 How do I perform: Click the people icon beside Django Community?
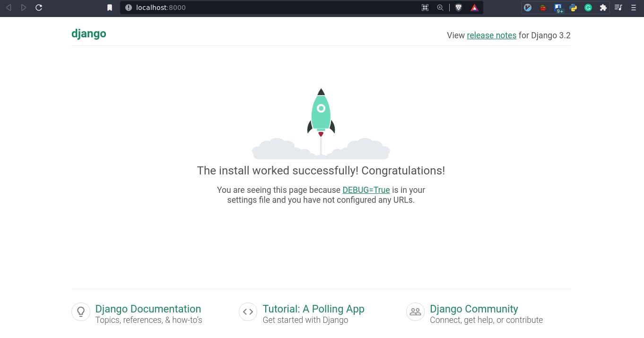click(x=415, y=312)
